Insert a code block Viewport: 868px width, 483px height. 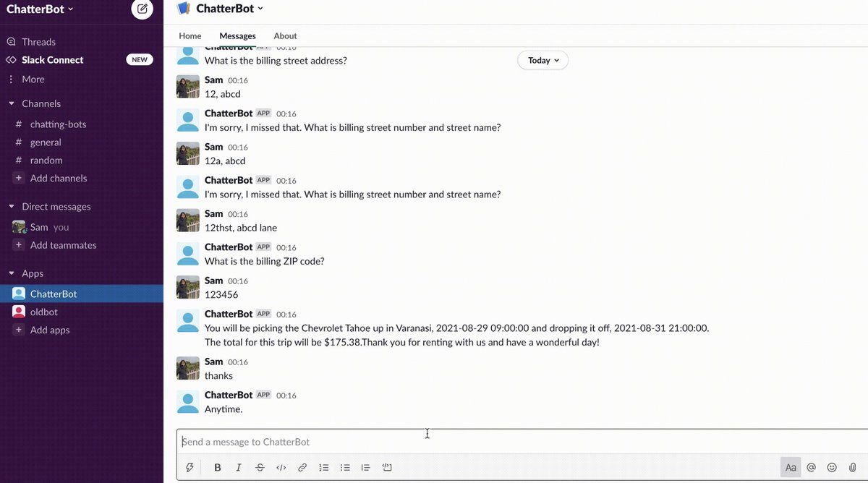click(x=387, y=468)
